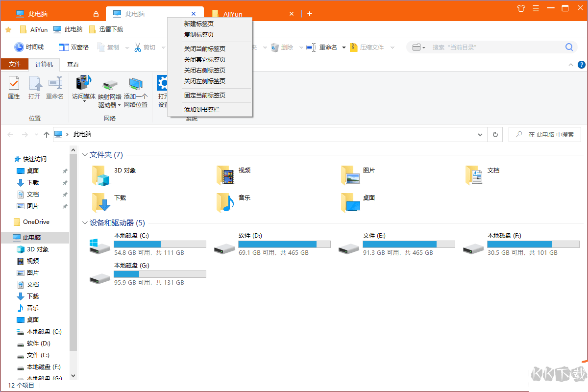Open the 压缩文件 dropdown arrow

click(x=392, y=48)
